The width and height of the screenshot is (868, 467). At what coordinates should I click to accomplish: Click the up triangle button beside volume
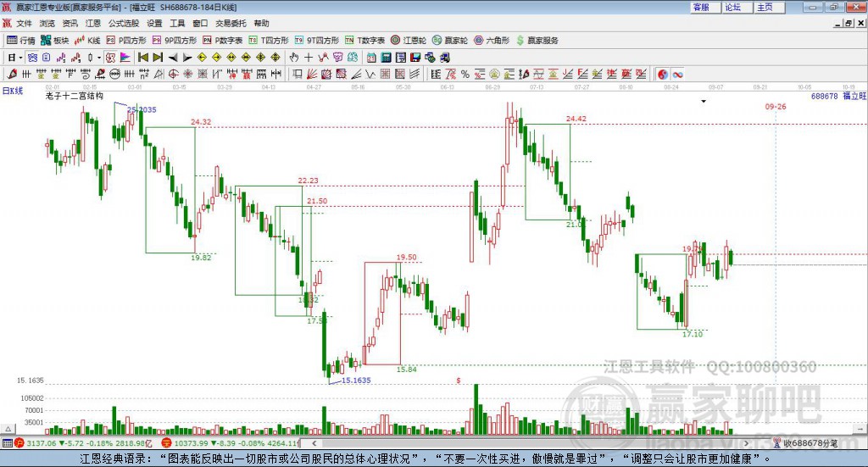coord(8,429)
